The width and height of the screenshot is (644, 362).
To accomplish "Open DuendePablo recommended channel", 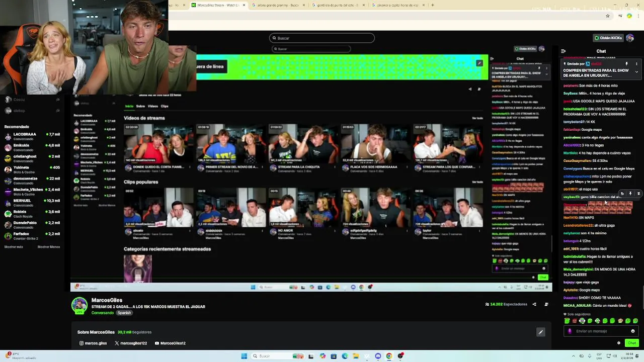I will [x=32, y=225].
